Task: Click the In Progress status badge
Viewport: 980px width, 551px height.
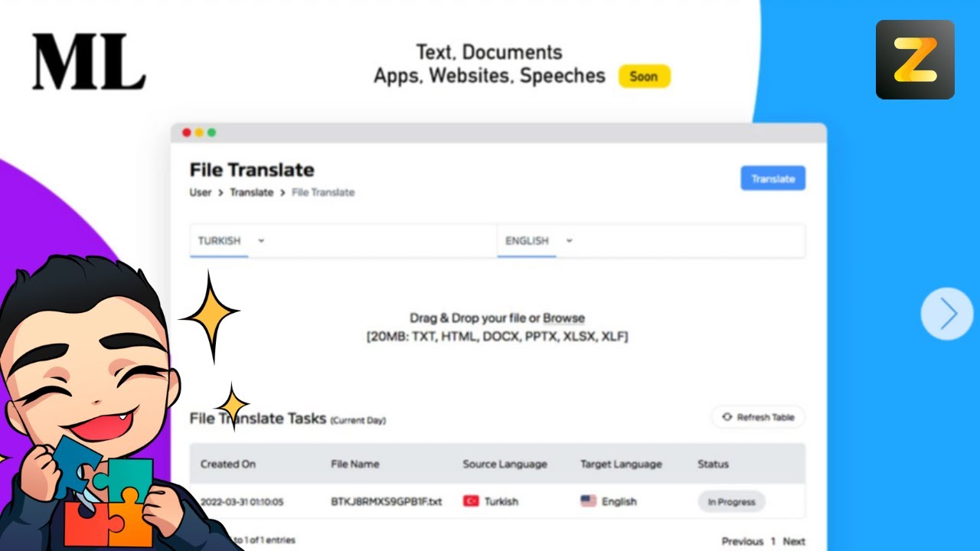Action: [x=731, y=502]
